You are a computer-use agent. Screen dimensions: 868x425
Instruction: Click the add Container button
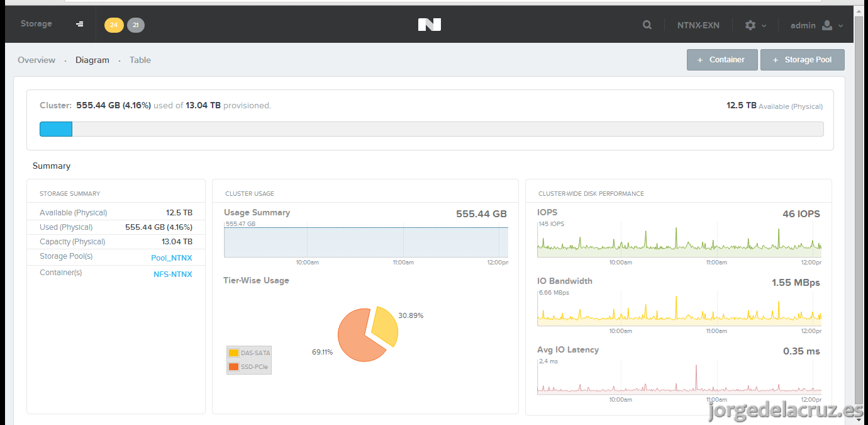point(722,60)
